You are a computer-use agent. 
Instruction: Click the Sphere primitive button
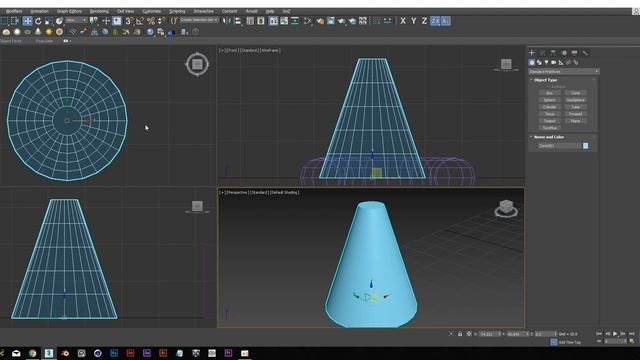point(549,100)
